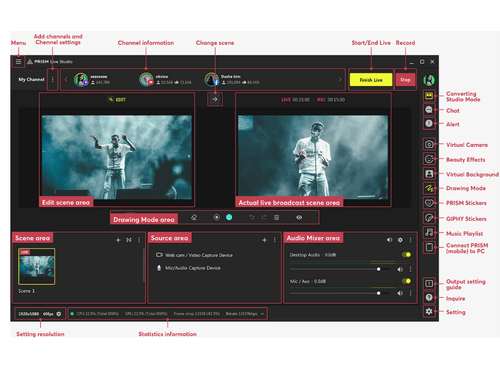Viewport: 500px width, 375px height.
Task: Select the first channel avatar
Action: click(x=81, y=80)
